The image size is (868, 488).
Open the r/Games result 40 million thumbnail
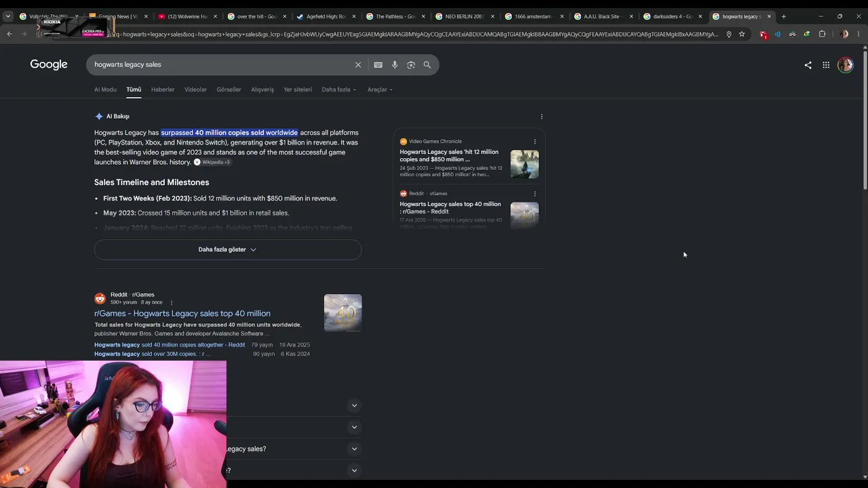click(x=342, y=313)
